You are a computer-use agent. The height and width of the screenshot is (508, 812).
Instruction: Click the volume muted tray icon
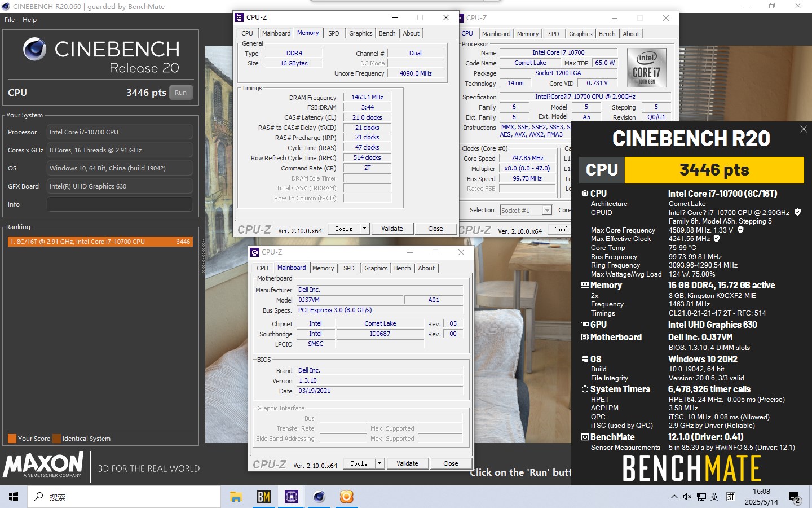tap(687, 497)
